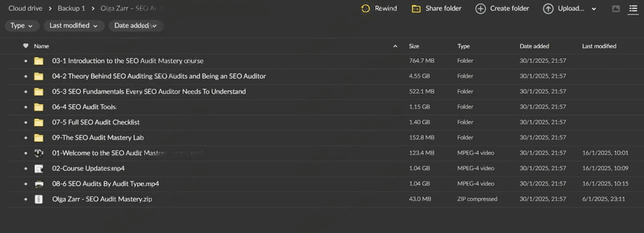Click favourite dot of 06-4 SEO Audit Tools row
This screenshot has width=644, height=233.
[x=26, y=107]
